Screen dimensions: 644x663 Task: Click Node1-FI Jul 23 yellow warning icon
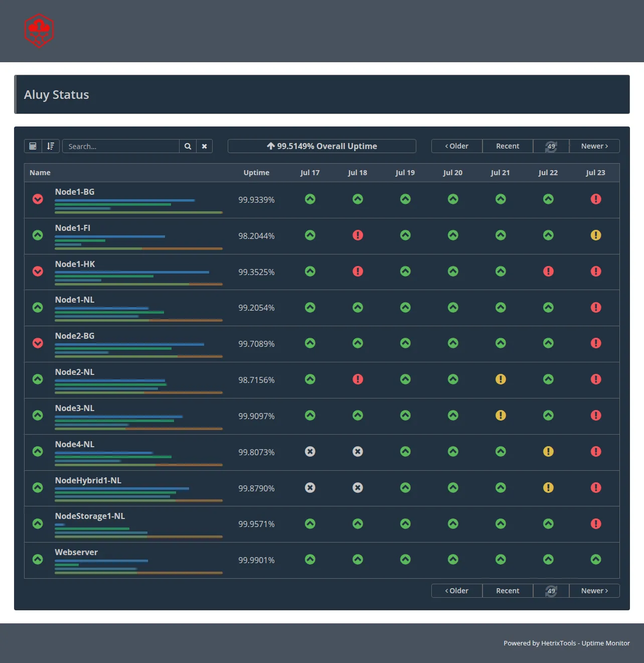(596, 235)
